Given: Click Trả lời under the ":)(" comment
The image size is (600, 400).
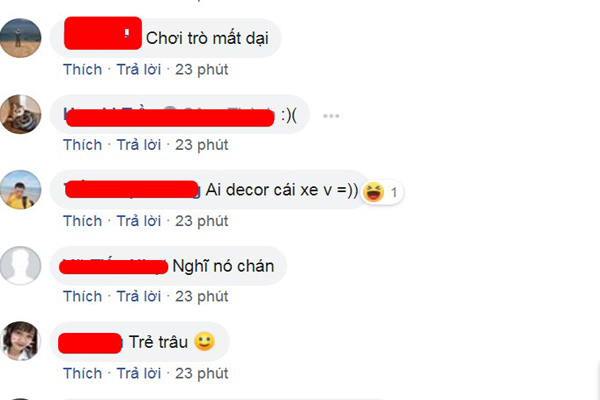Looking at the screenshot, I should 139,145.
